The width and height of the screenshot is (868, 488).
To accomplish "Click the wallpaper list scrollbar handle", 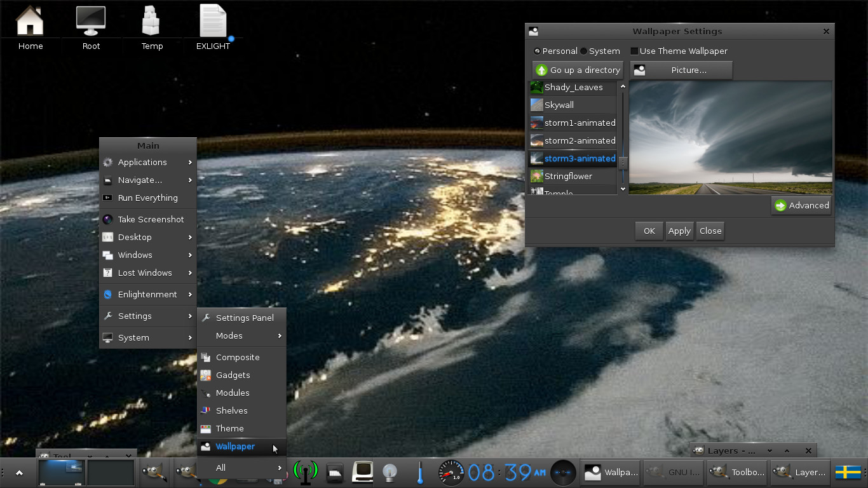I will pyautogui.click(x=623, y=163).
